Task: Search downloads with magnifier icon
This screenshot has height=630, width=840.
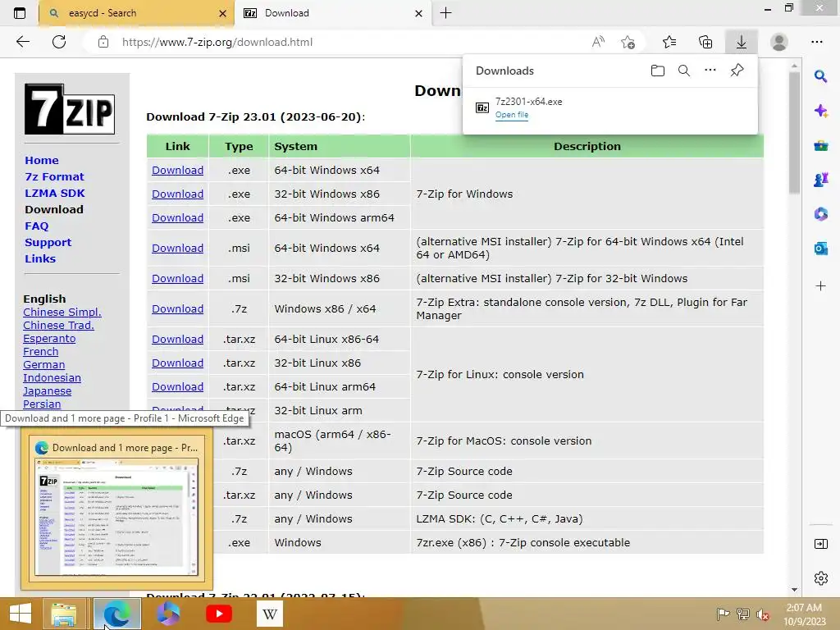Action: pos(684,71)
